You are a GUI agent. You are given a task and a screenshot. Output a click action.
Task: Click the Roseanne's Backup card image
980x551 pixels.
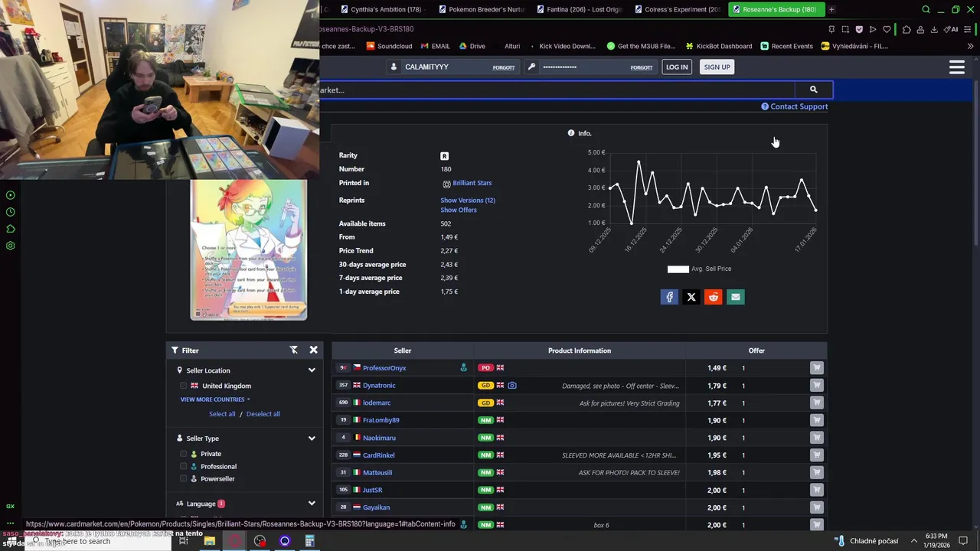tap(249, 249)
